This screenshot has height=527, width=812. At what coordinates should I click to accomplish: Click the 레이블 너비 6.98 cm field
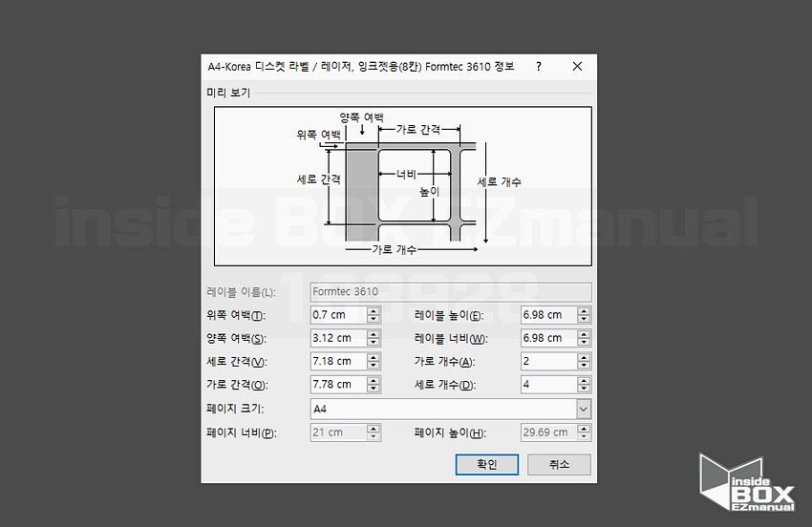click(549, 338)
